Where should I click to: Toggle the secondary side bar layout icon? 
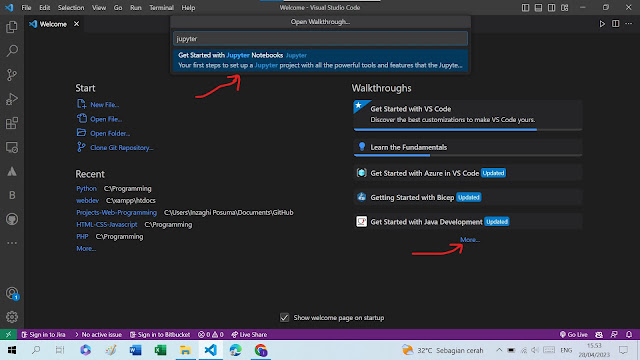pos(551,8)
